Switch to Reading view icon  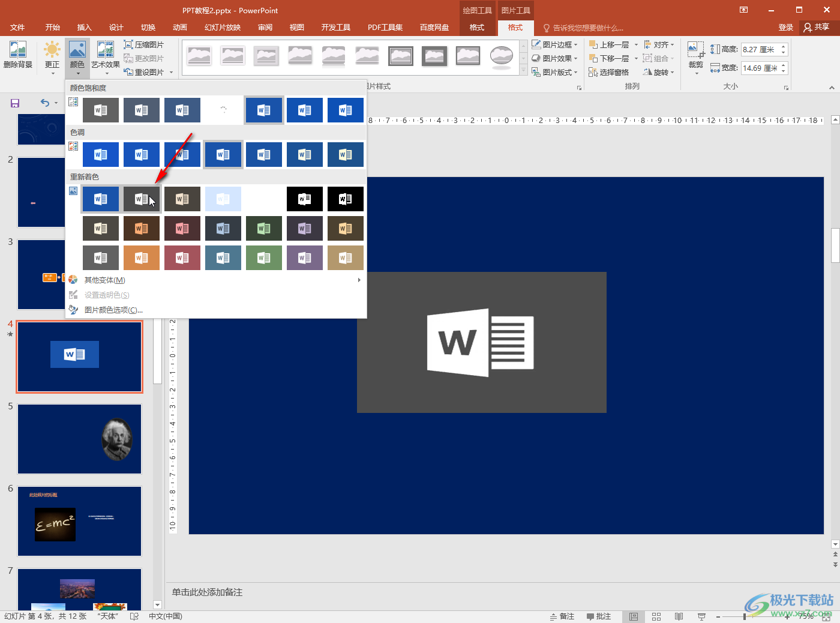[x=679, y=616]
